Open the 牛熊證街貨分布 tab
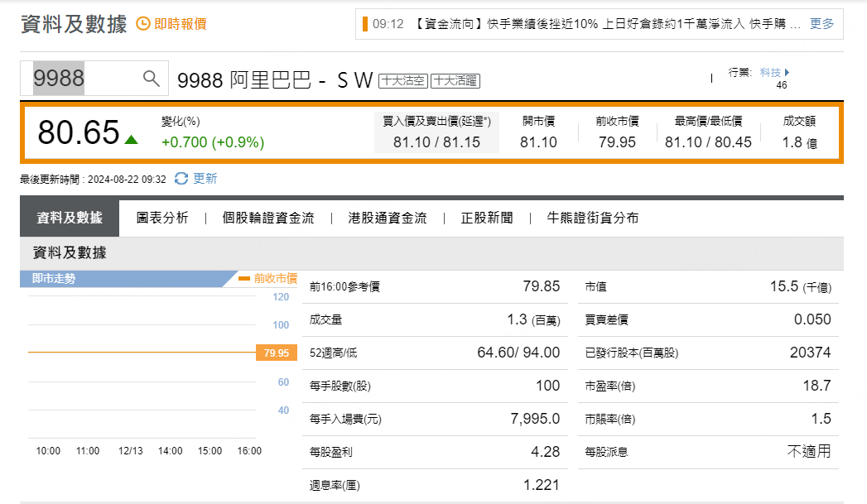Screen dimensions: 867x504 click(593, 218)
